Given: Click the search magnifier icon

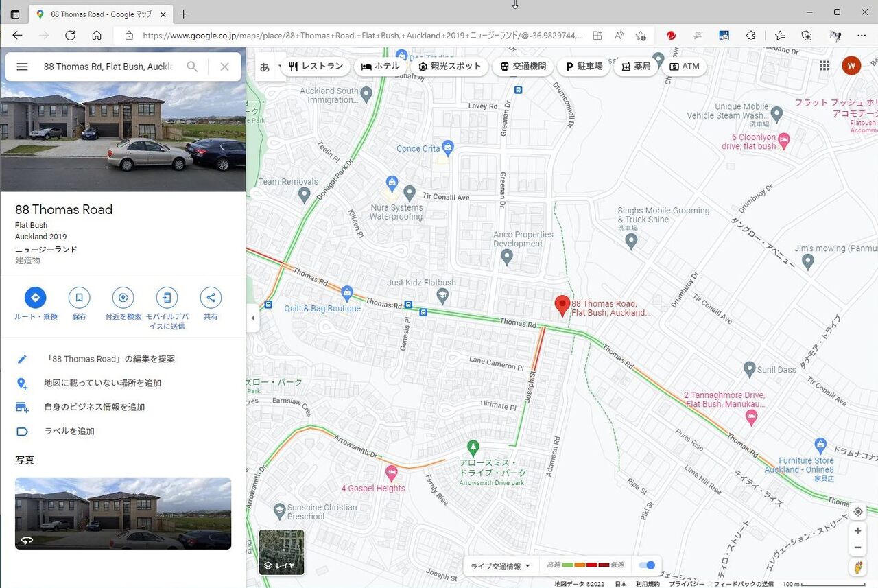Looking at the screenshot, I should point(193,67).
